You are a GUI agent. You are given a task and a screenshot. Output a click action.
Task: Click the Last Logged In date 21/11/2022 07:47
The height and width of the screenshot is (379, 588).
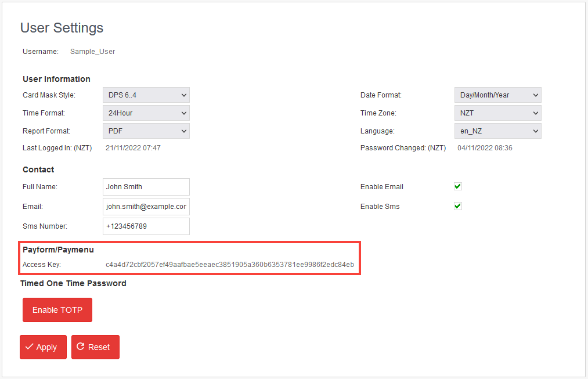click(133, 147)
